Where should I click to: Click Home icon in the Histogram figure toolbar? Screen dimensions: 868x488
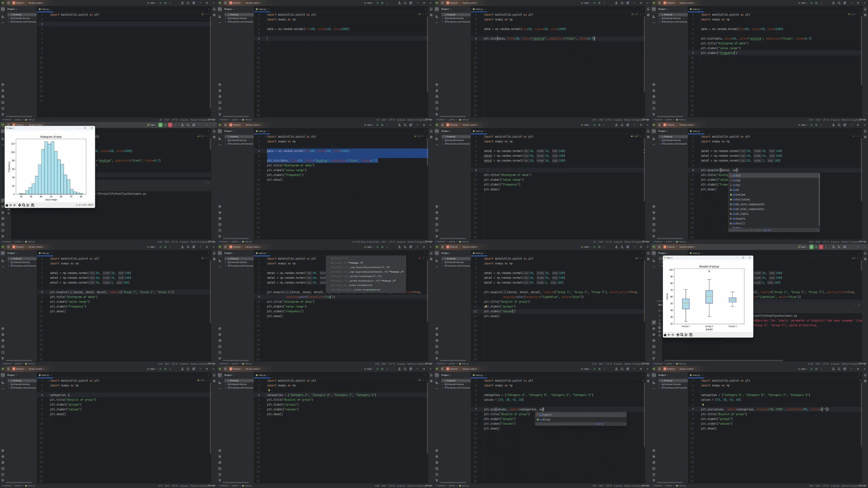pos(7,205)
